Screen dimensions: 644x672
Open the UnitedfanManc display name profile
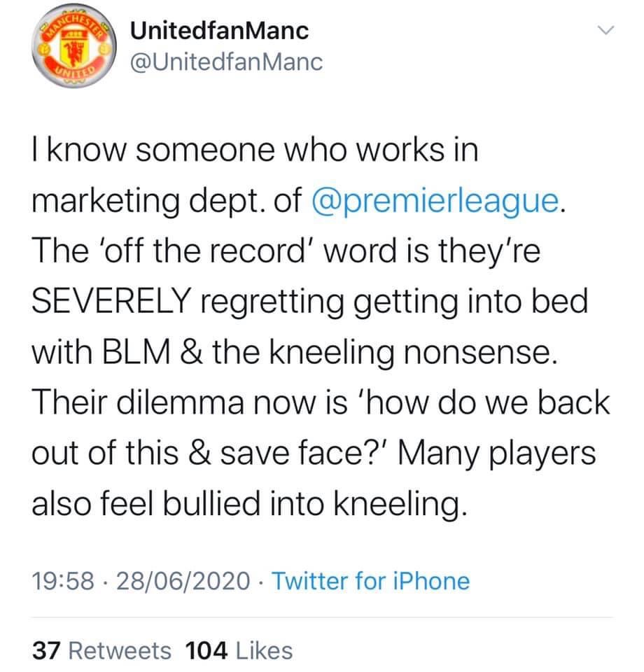click(x=220, y=31)
